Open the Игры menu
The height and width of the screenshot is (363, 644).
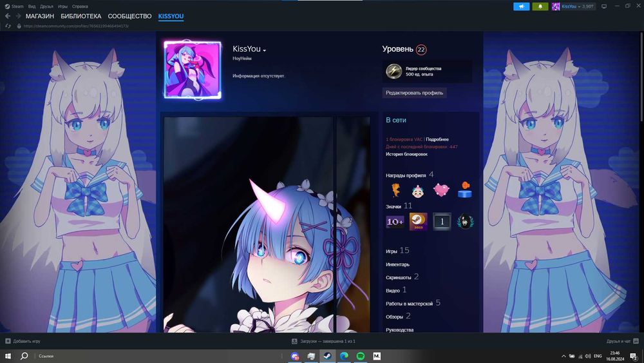pyautogui.click(x=62, y=6)
